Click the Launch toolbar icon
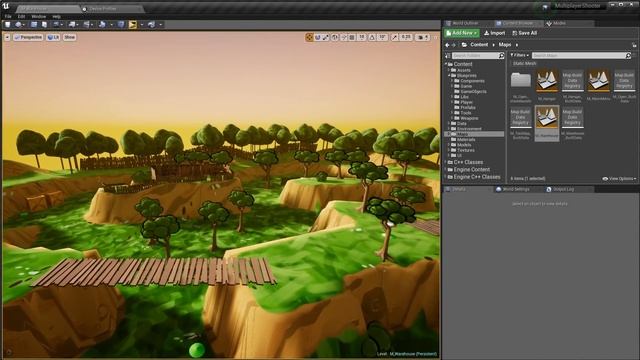 pyautogui.click(x=151, y=24)
